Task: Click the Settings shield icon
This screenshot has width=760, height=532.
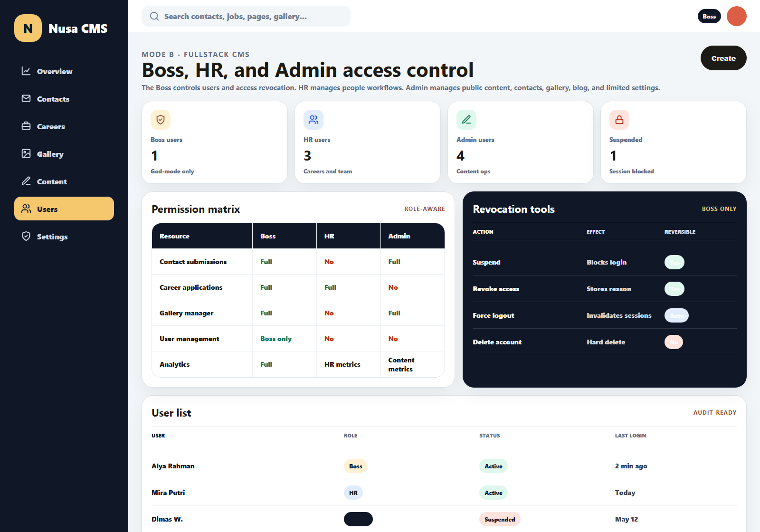Action: pyautogui.click(x=26, y=236)
